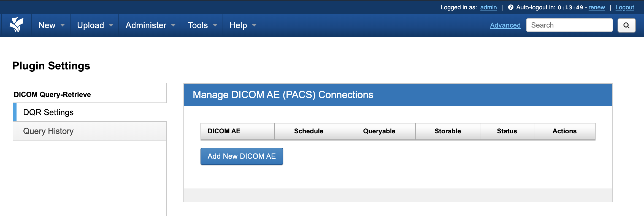
Task: Switch to the Query History tab
Action: 48,131
